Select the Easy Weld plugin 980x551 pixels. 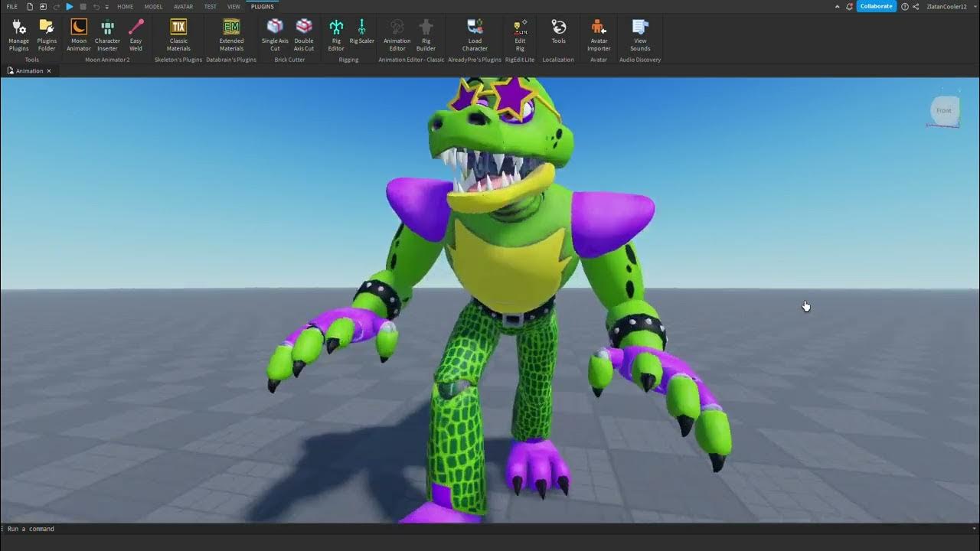136,35
